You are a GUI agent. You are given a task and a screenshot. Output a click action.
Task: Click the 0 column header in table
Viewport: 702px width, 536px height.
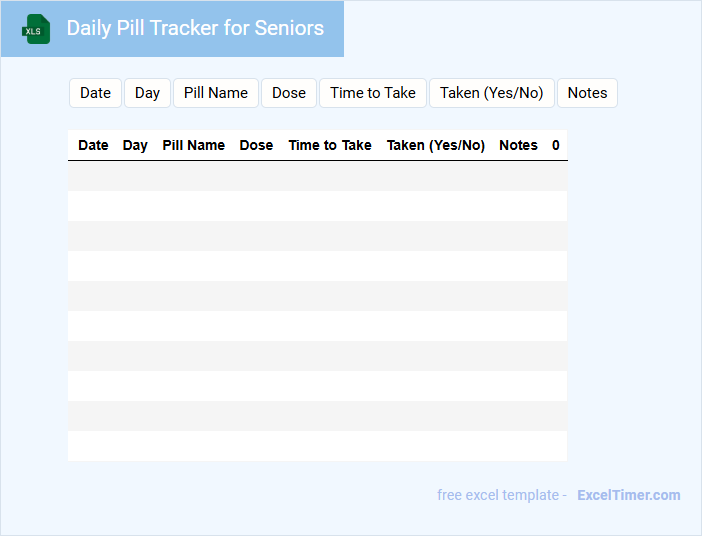(556, 145)
